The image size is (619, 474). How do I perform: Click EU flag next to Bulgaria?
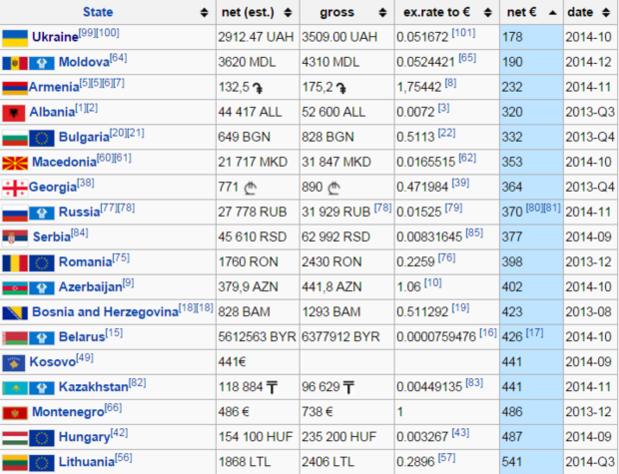[42, 138]
